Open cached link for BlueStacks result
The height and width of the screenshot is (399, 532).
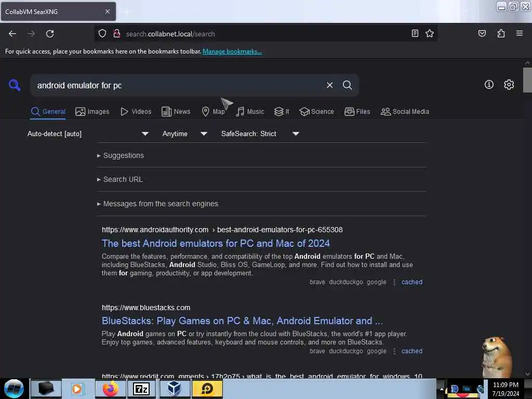(x=412, y=351)
